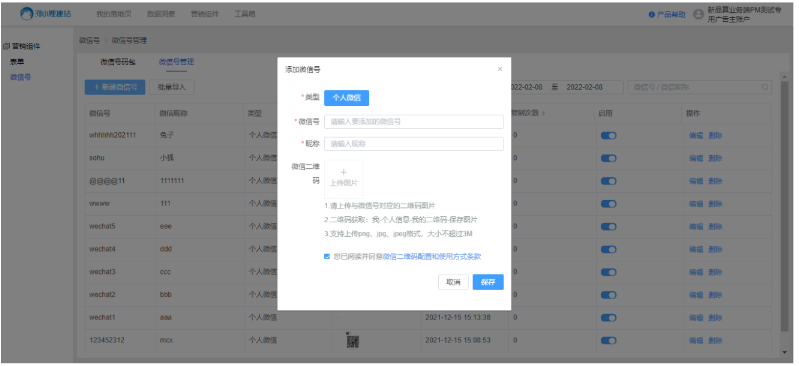This screenshot has height=366, width=799.
Task: Click the scrollbar down arrow
Action: (x=784, y=352)
